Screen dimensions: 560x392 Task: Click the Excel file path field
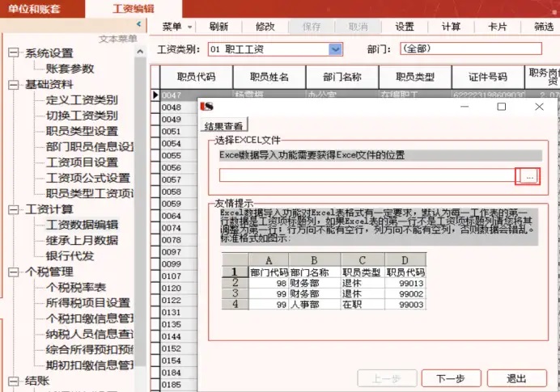(x=367, y=175)
